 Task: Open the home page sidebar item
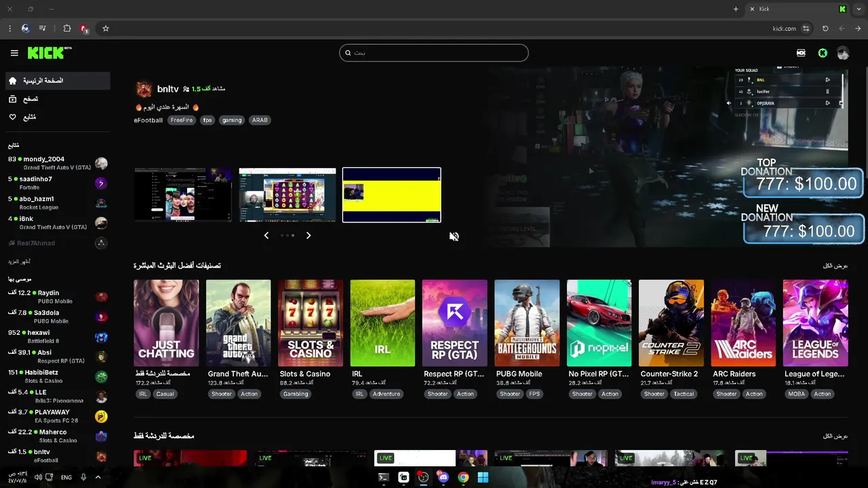click(x=57, y=81)
